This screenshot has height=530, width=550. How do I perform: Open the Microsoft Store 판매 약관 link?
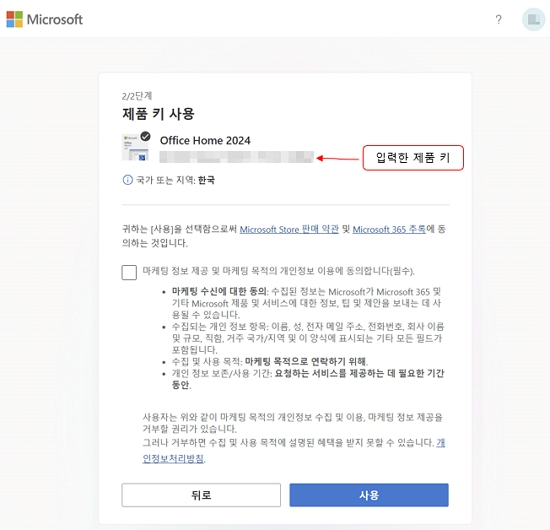click(289, 229)
